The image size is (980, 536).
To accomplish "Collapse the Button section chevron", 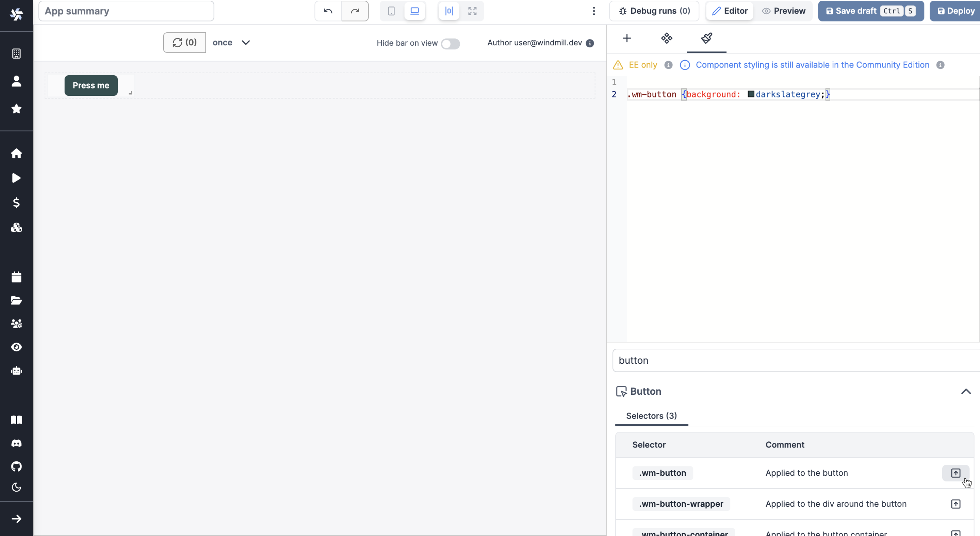I will [966, 391].
